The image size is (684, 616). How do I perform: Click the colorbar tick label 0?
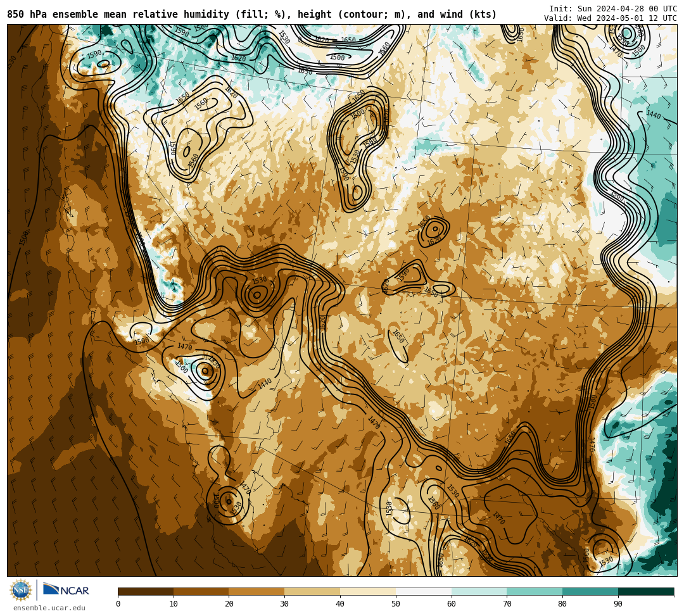118,604
